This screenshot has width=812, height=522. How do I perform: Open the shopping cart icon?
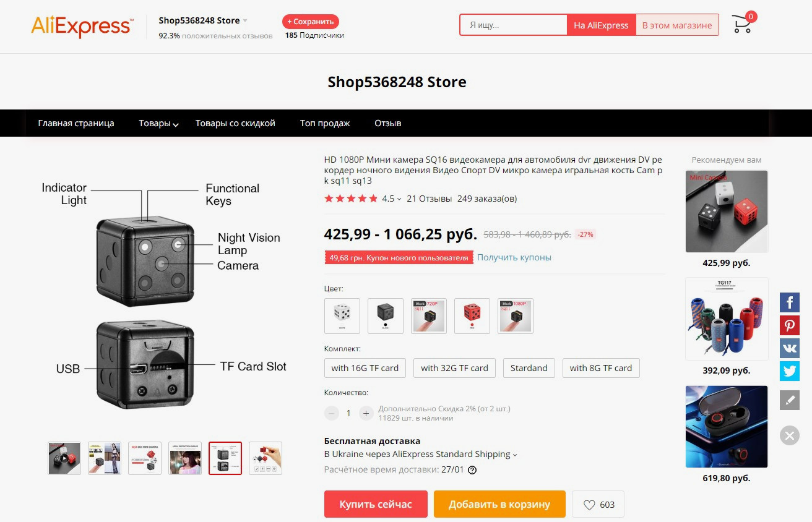point(741,25)
